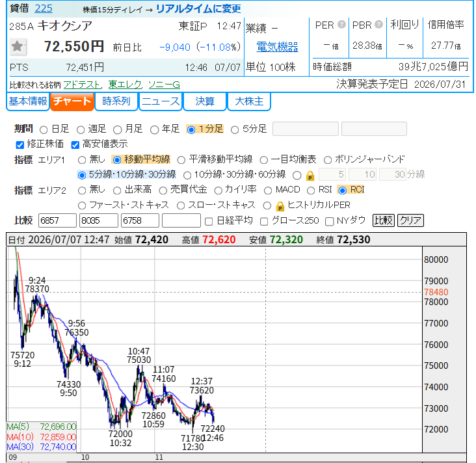
Task: Select 平滑移動平均線 indicator
Action: pos(181,160)
